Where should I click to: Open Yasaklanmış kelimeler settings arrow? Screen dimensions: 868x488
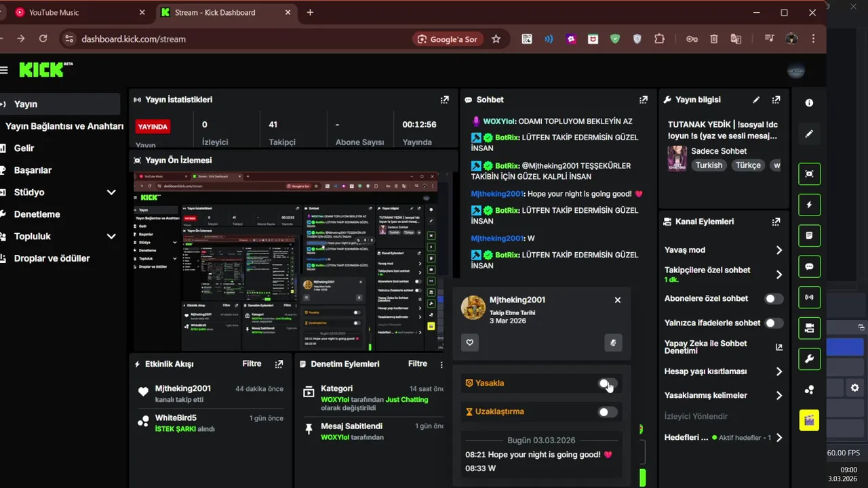[778, 395]
